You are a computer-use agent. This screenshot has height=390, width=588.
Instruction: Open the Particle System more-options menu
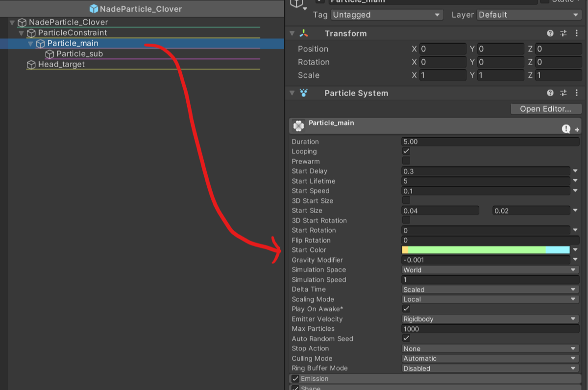[576, 93]
